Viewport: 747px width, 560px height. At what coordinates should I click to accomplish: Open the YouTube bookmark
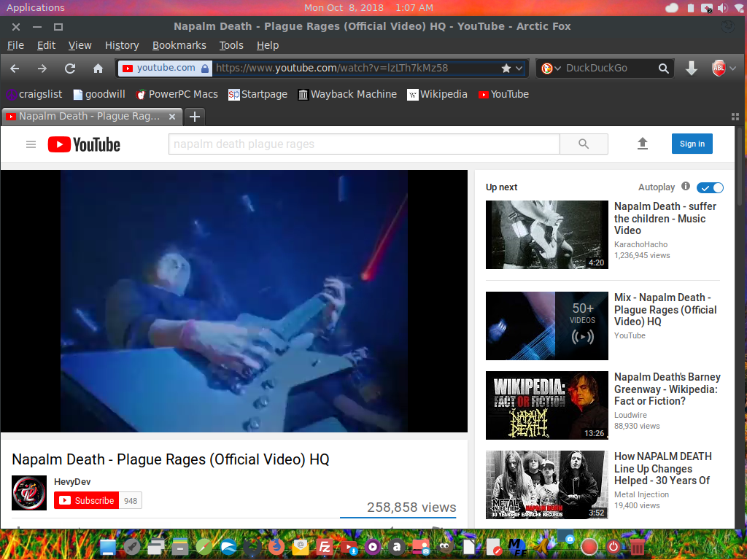pyautogui.click(x=503, y=94)
